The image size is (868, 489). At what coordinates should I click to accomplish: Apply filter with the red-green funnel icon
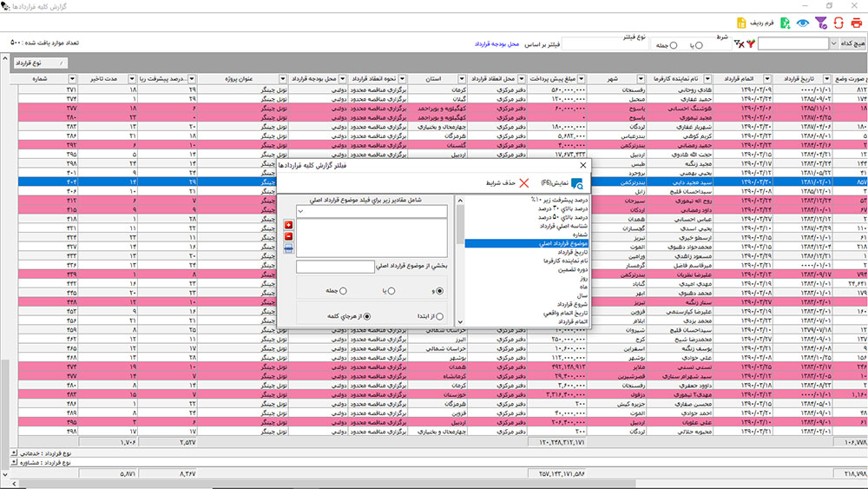751,43
